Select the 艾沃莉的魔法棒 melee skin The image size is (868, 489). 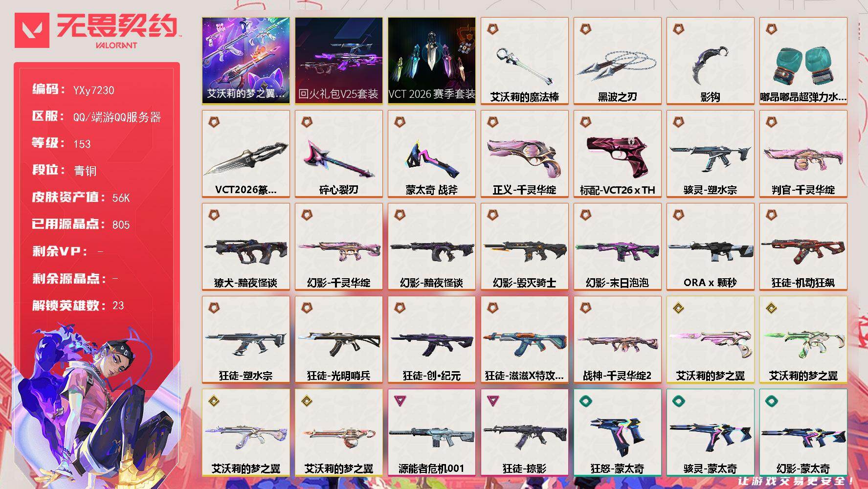coord(524,61)
